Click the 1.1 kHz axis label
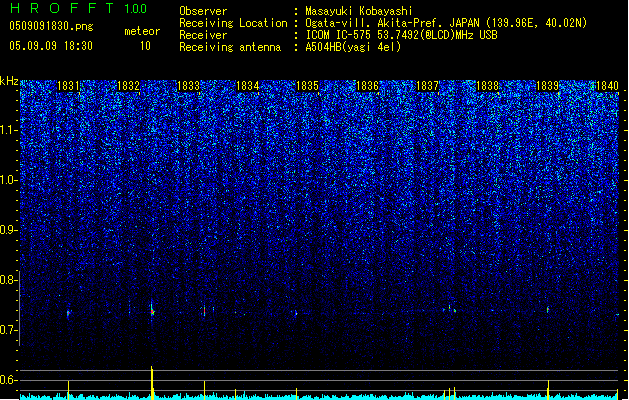The image size is (629, 400). [x=8, y=130]
